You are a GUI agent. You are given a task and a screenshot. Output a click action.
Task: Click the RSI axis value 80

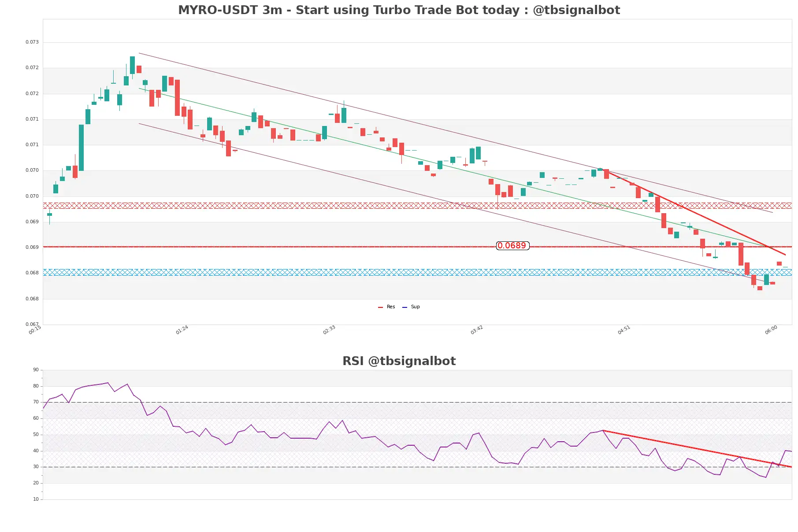click(x=36, y=386)
